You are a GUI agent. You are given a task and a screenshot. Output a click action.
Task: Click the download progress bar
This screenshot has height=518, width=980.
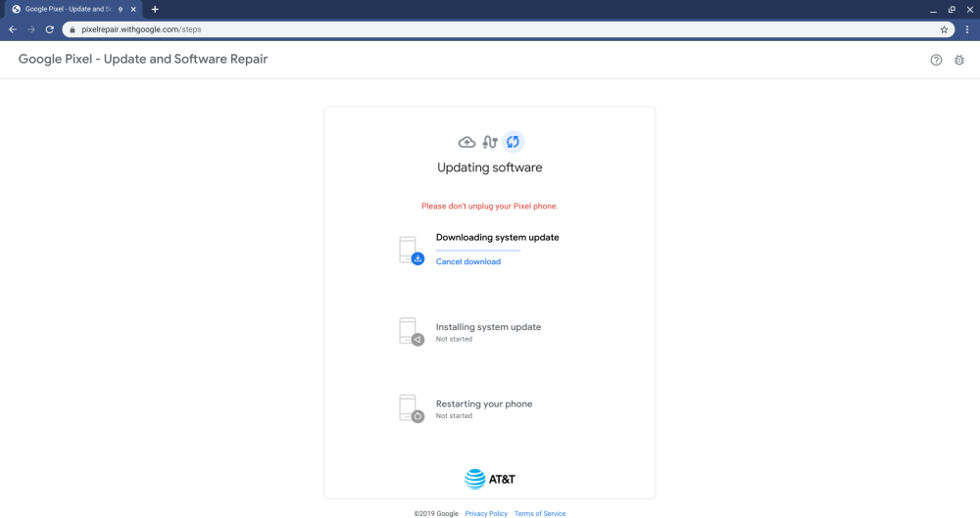click(x=478, y=251)
